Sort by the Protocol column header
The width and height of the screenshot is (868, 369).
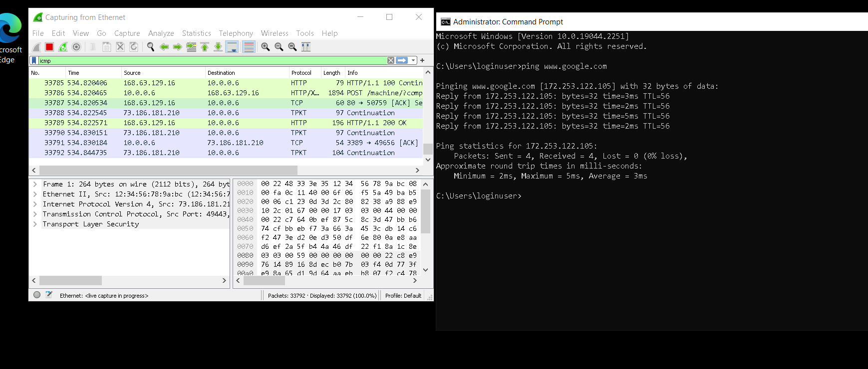click(x=305, y=73)
